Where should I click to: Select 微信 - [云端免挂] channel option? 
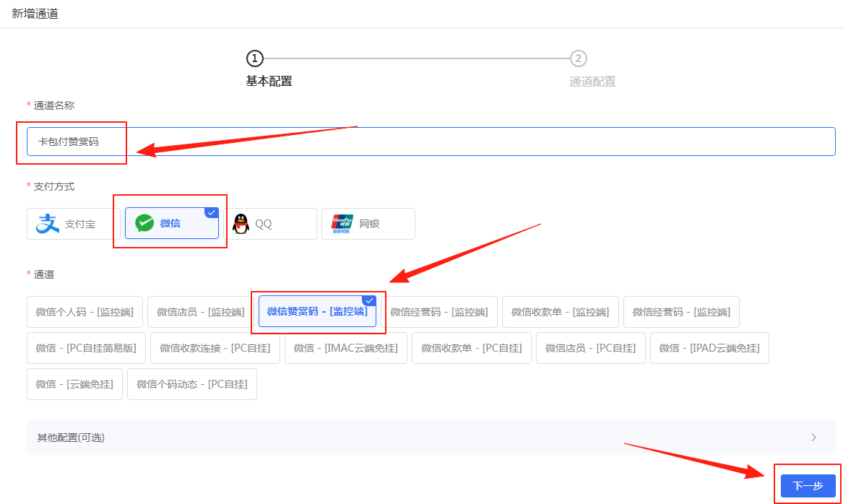pyautogui.click(x=74, y=383)
